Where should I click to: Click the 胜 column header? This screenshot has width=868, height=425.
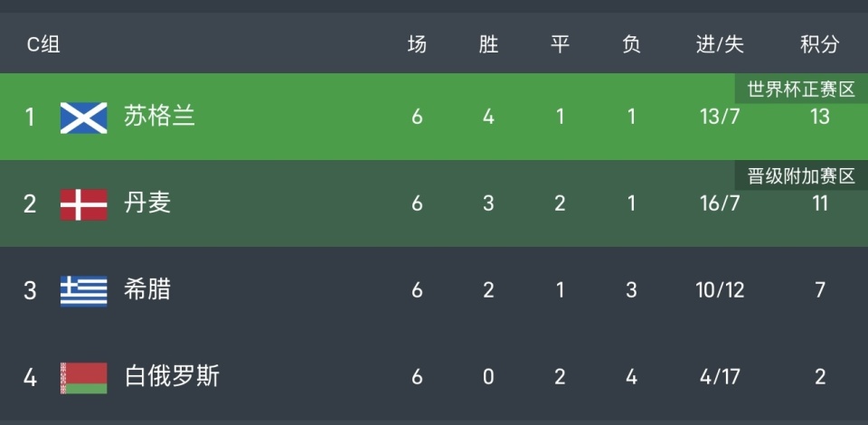(488, 44)
